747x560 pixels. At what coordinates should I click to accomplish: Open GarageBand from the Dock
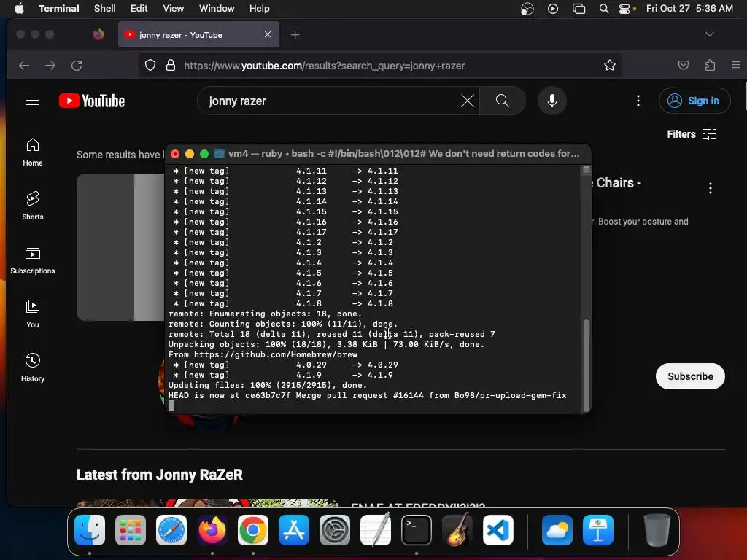tap(457, 530)
